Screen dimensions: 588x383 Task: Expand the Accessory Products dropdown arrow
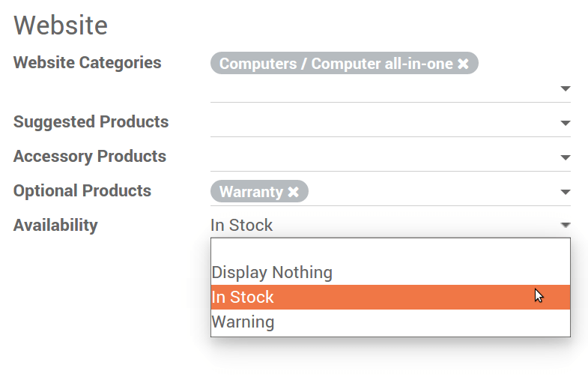point(566,158)
